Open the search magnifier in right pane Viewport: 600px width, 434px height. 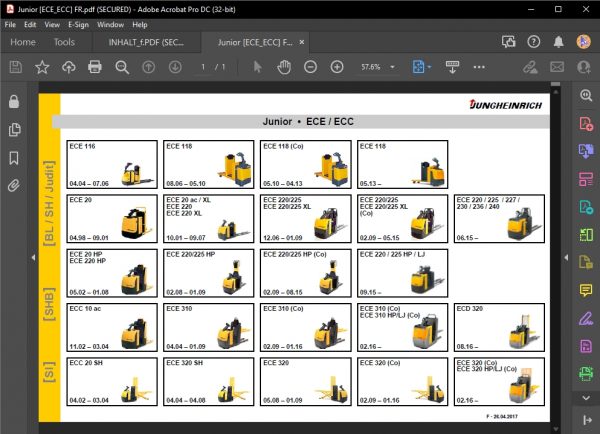pyautogui.click(x=586, y=95)
